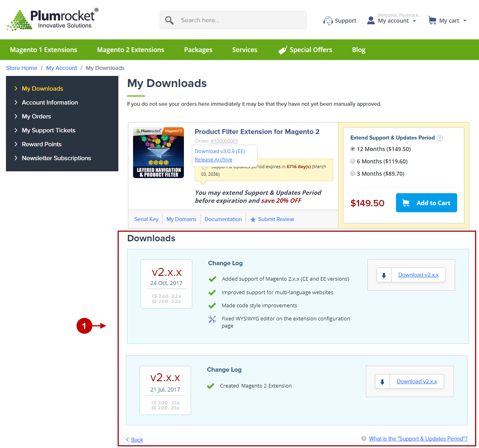
Task: Click chevron beside My Downloads in sidebar
Action: [x=16, y=89]
